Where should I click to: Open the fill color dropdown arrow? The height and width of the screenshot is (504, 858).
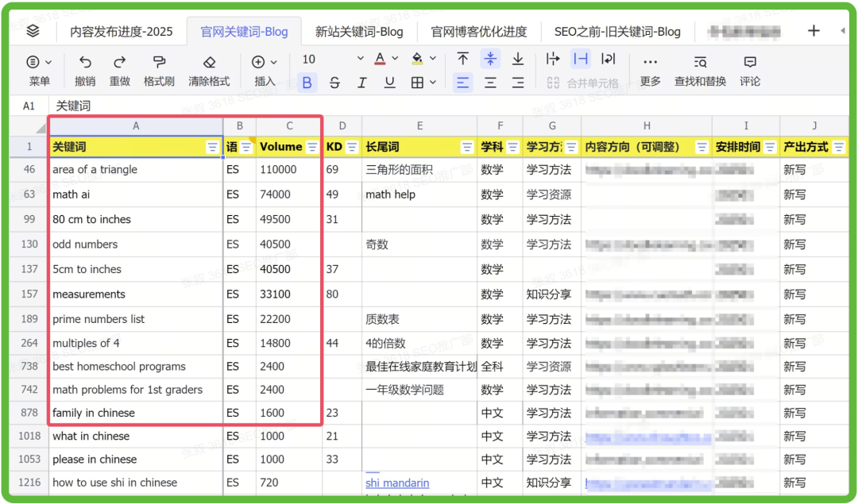[433, 59]
